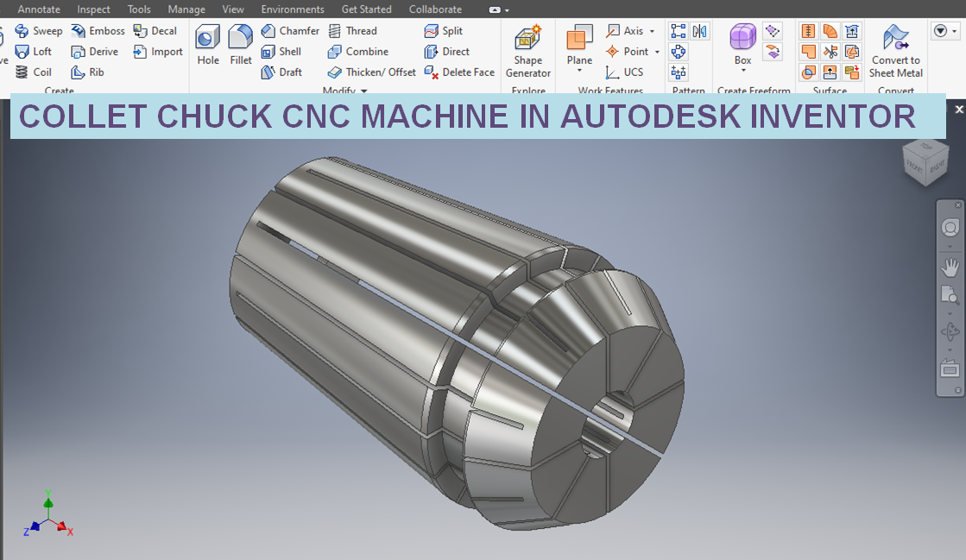Select the Sculpt surface tool

pos(808,72)
